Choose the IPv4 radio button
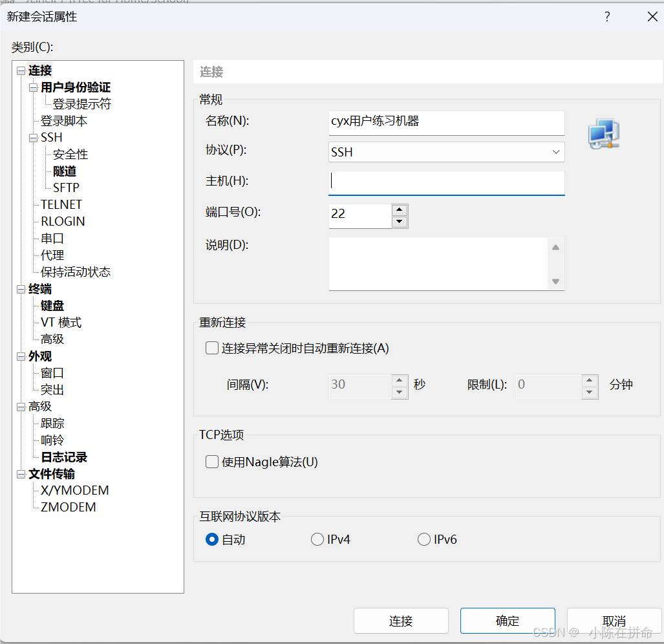The image size is (664, 644). pyautogui.click(x=317, y=539)
